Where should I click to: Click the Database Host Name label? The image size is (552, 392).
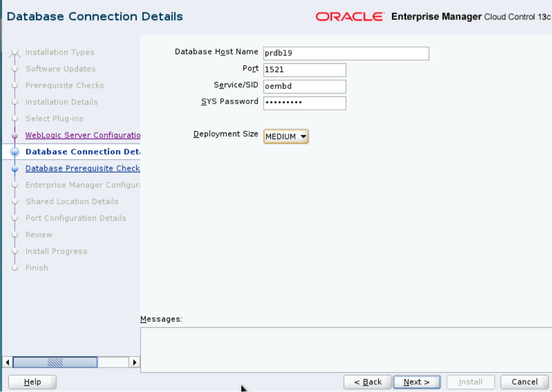click(216, 52)
